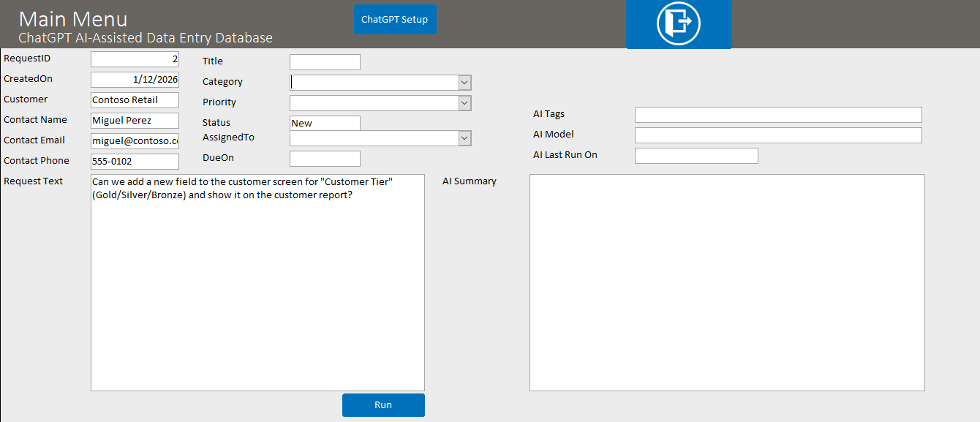Expand the Category dropdown arrow
The width and height of the screenshot is (980, 422).
coord(464,83)
